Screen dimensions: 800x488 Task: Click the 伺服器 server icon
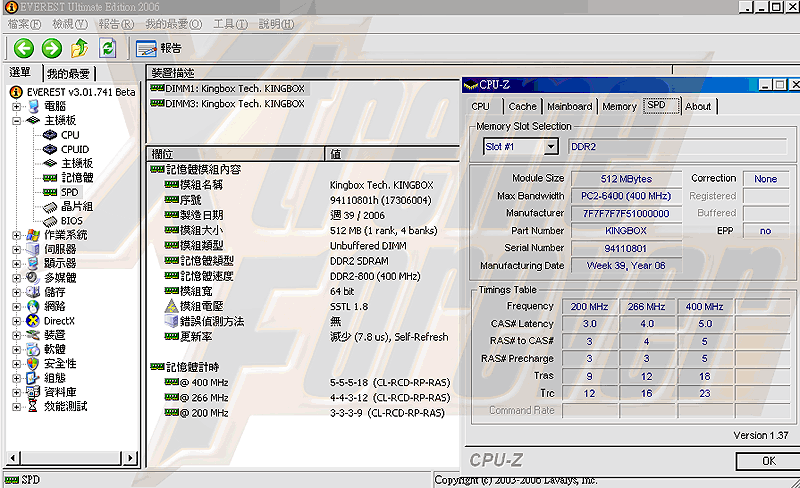coord(33,249)
